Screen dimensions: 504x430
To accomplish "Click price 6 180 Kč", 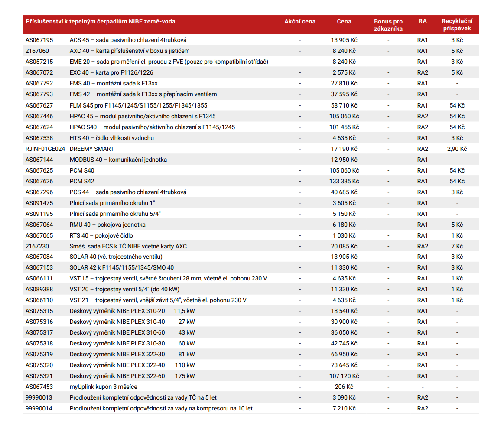I will tap(344, 225).
